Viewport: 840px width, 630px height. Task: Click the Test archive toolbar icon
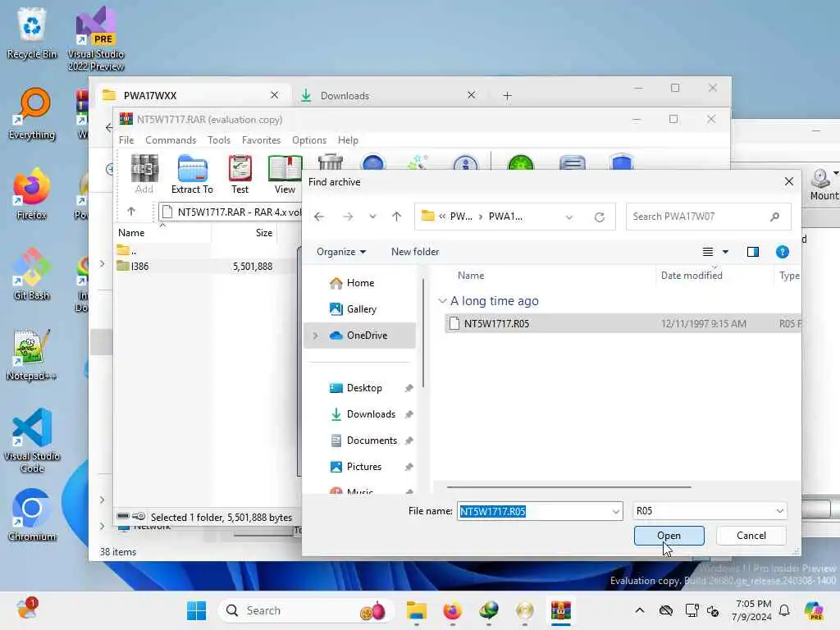coord(240,174)
